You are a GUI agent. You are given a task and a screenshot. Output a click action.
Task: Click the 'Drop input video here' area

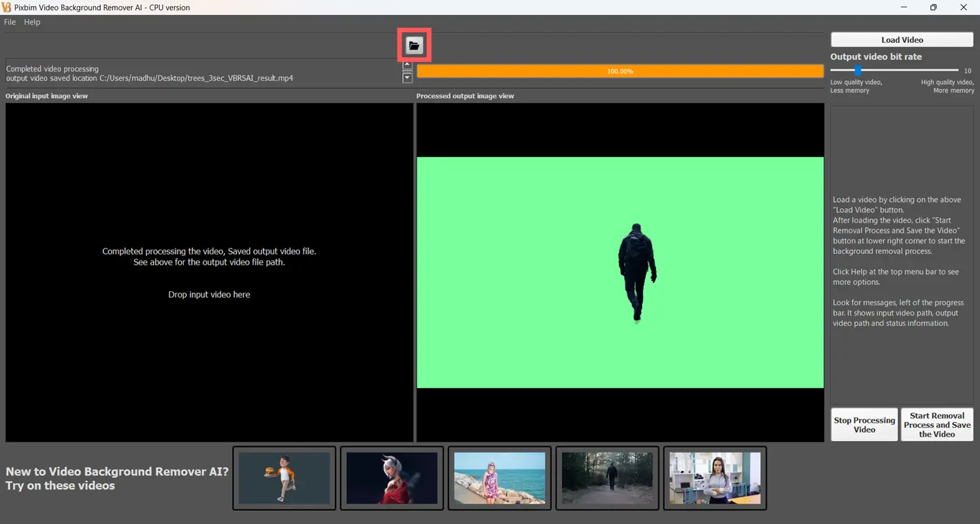coord(209,295)
